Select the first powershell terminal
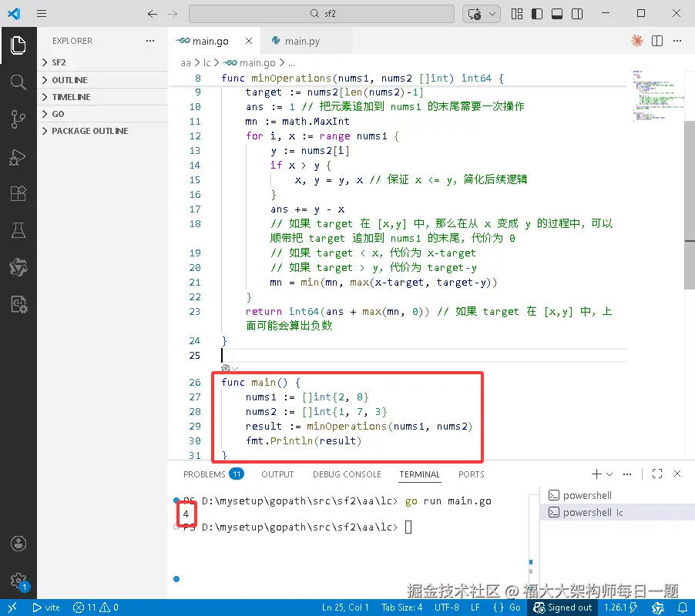Image resolution: width=695 pixels, height=616 pixels. 617,495
